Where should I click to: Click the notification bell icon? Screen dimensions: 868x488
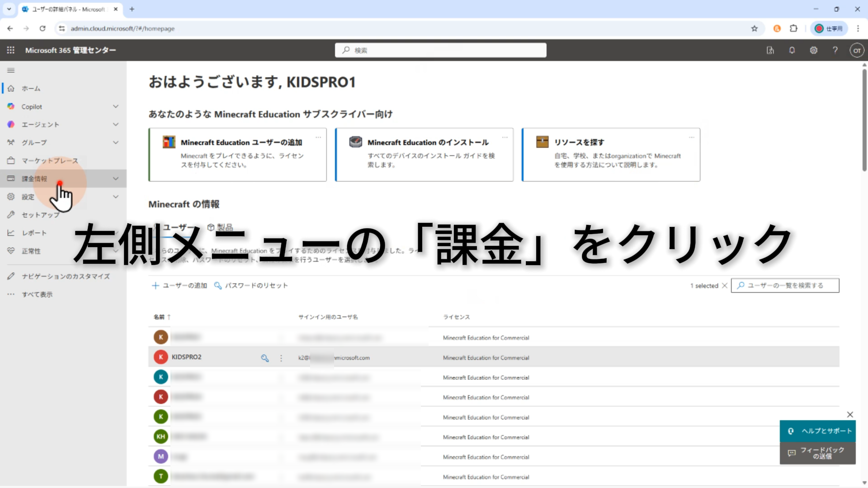pyautogui.click(x=792, y=50)
